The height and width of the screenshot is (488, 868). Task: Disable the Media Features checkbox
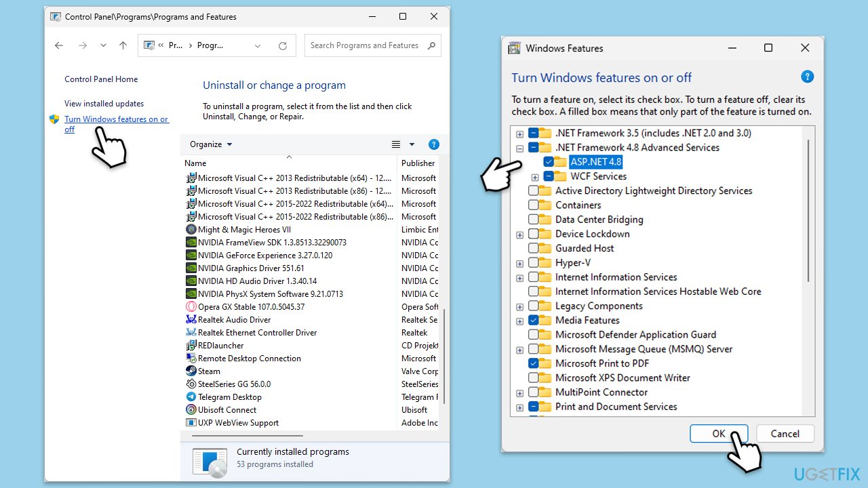tap(534, 320)
